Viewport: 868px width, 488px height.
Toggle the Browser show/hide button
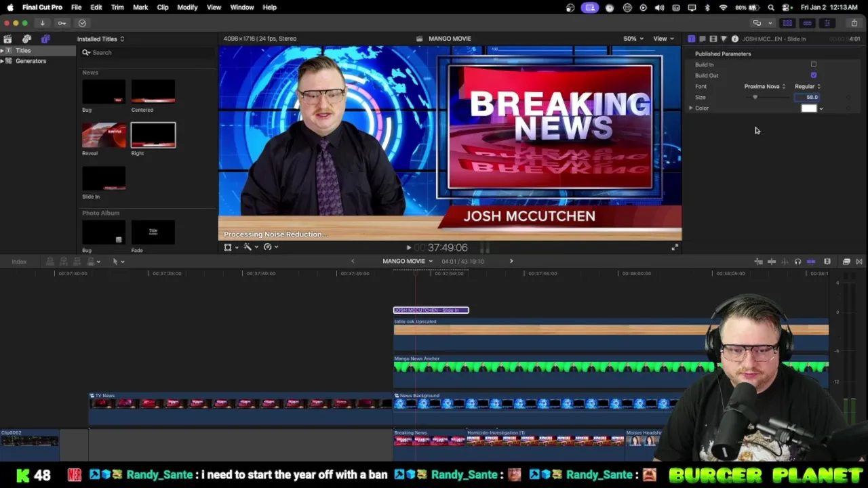pyautogui.click(x=787, y=23)
